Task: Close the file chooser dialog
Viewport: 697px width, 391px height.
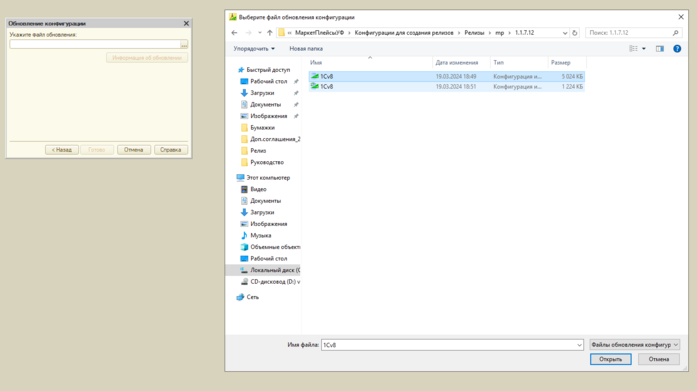Action: pos(681,17)
